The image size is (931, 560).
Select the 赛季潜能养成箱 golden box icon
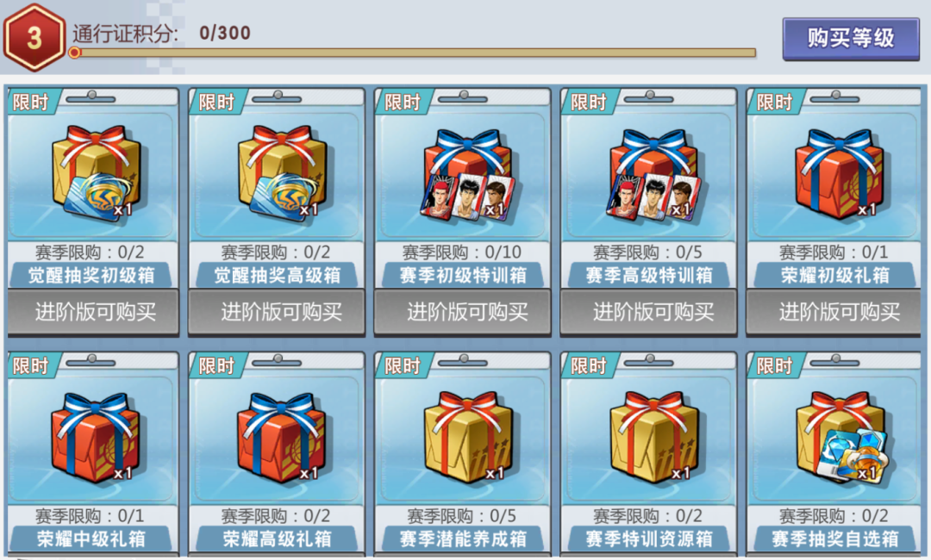[x=467, y=437]
